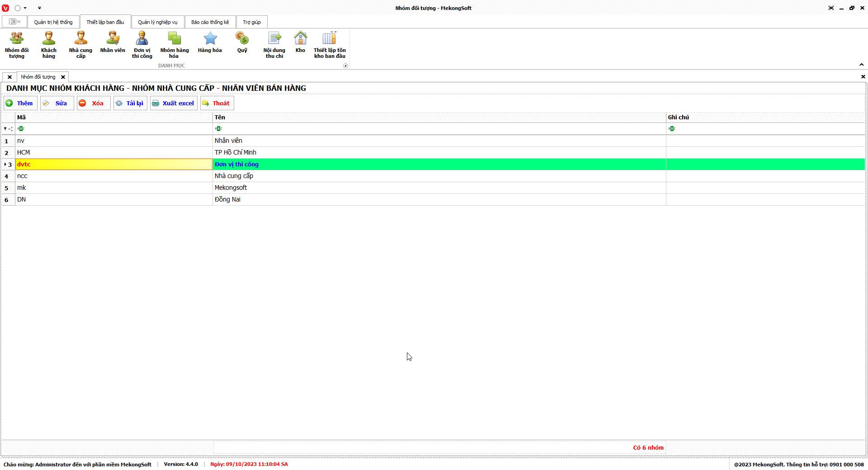Click Tải lại to reload list

point(130,103)
